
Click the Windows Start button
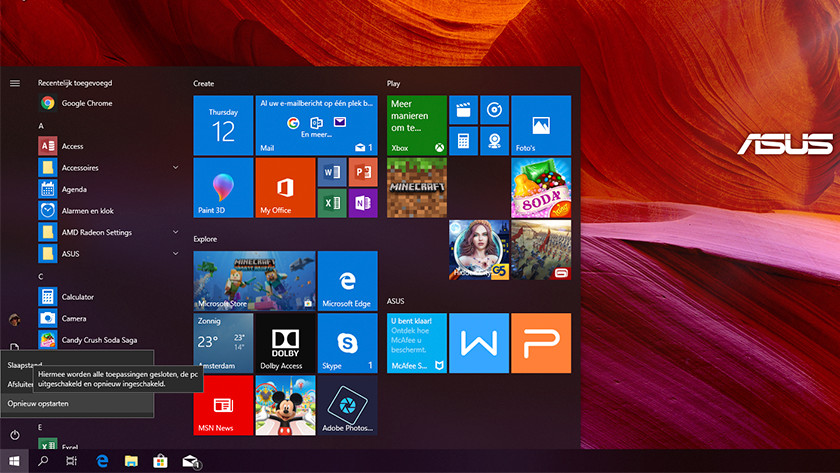pos(14,461)
